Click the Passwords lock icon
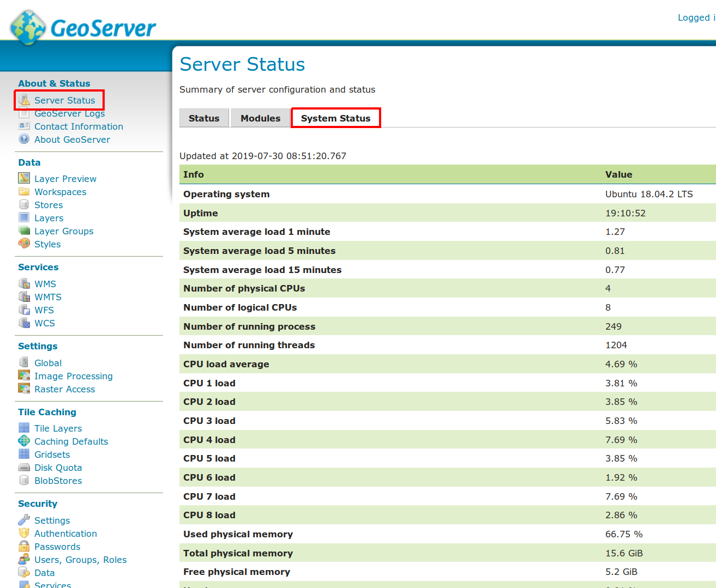The height and width of the screenshot is (588, 716). tap(24, 546)
